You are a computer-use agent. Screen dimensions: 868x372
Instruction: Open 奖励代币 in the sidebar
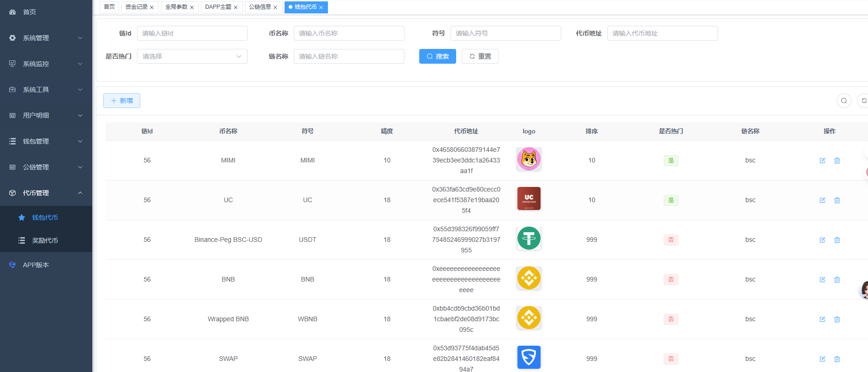[45, 240]
